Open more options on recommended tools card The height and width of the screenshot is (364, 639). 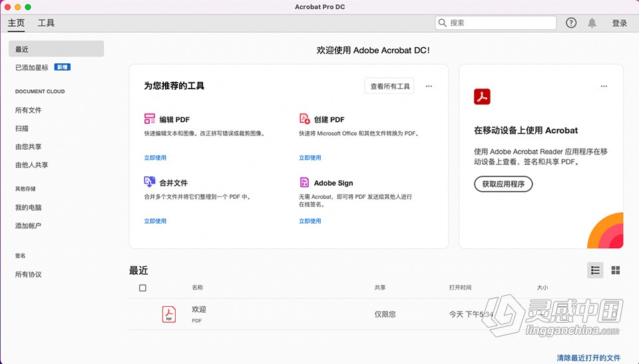pos(429,86)
